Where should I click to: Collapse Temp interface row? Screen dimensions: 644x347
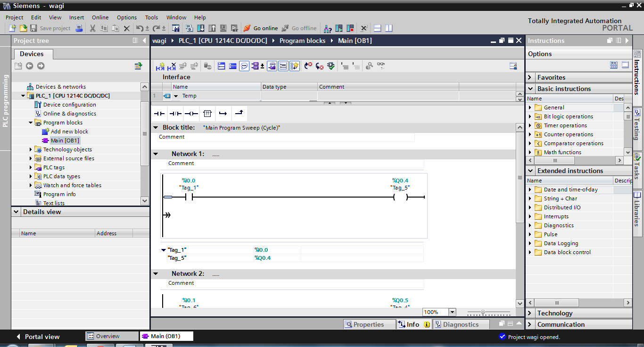coord(176,96)
